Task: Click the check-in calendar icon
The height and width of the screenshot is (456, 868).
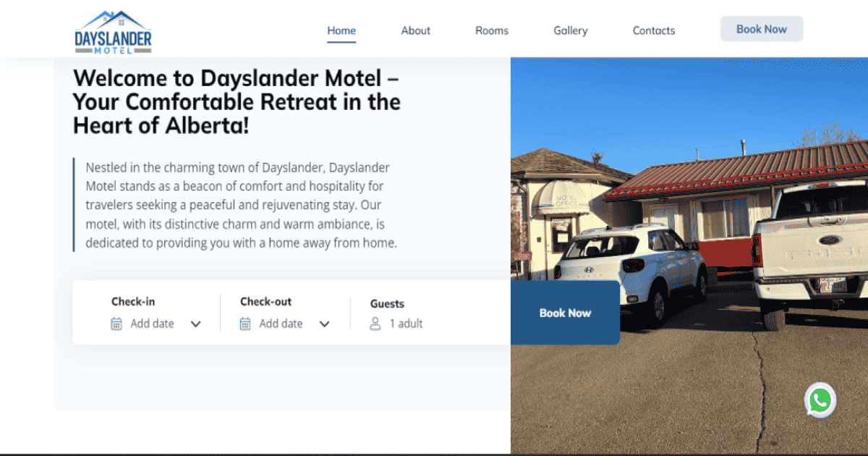Action: pos(116,324)
